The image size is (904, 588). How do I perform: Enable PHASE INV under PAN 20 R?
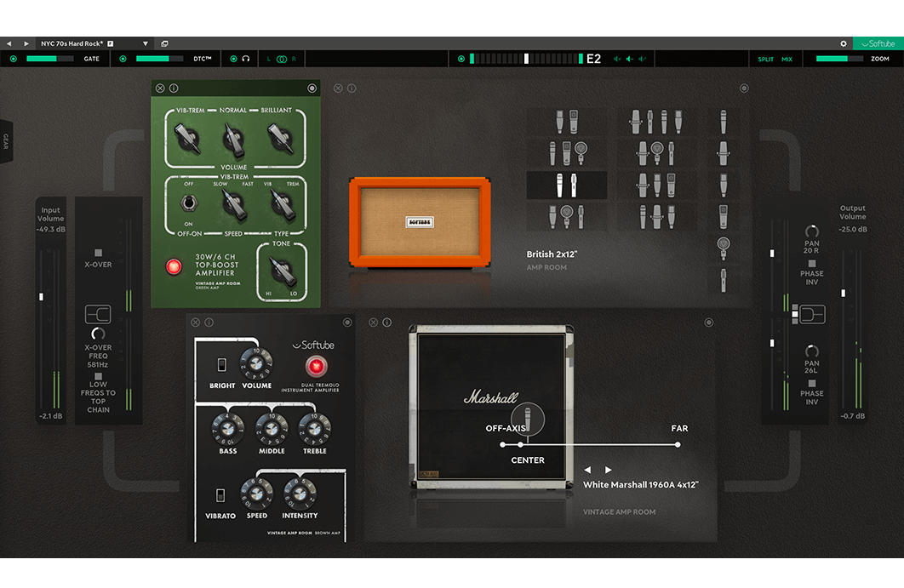pyautogui.click(x=812, y=264)
